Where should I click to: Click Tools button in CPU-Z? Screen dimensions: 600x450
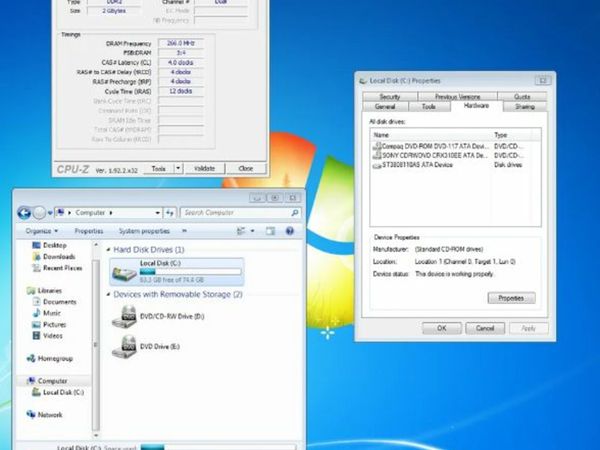point(159,169)
